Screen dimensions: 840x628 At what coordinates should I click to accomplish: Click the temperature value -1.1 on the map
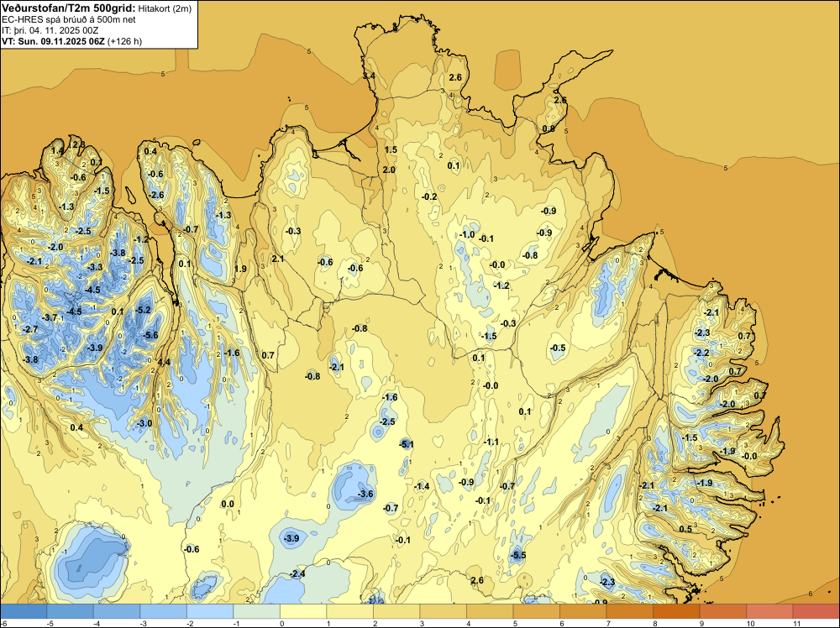coord(491,442)
